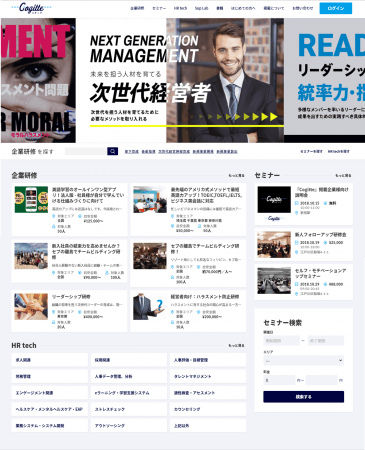The height and width of the screenshot is (450, 365).
Task: Click the もっと見る link beside the HR tech heading
Action: (236, 346)
